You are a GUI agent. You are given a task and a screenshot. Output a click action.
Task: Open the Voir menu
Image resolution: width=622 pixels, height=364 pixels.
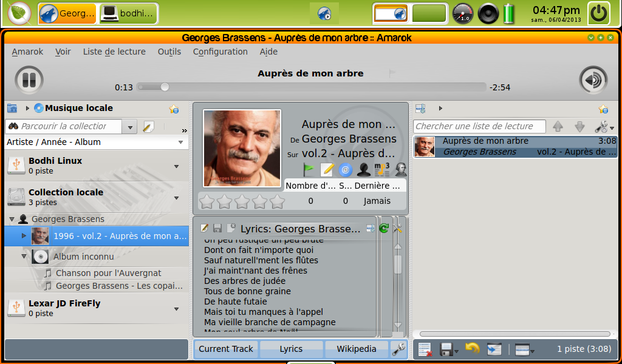(63, 52)
